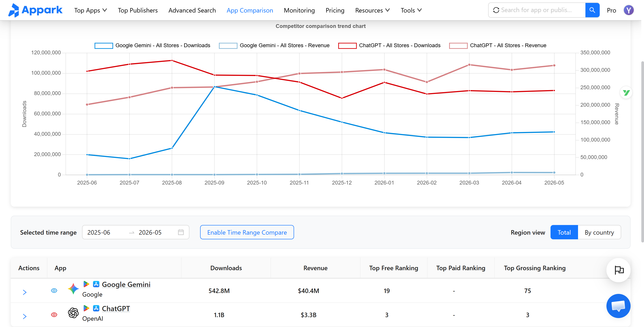Click Gemini downloads point at 2025-09

214,87
